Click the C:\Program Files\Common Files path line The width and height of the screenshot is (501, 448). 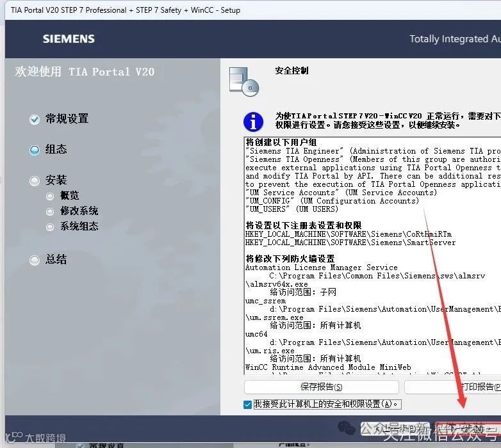[377, 276]
